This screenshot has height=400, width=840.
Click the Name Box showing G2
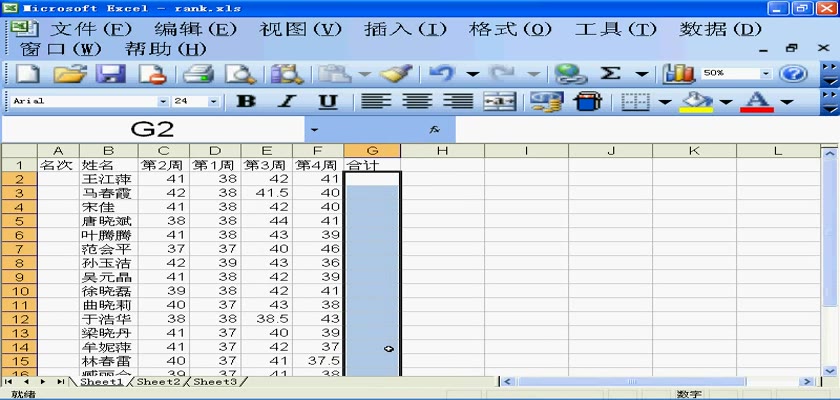tap(152, 130)
